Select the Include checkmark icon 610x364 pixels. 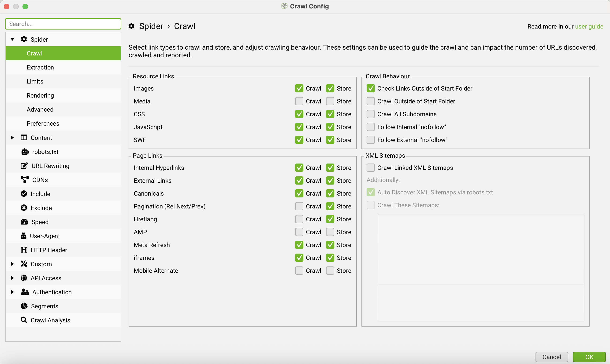pos(24,194)
